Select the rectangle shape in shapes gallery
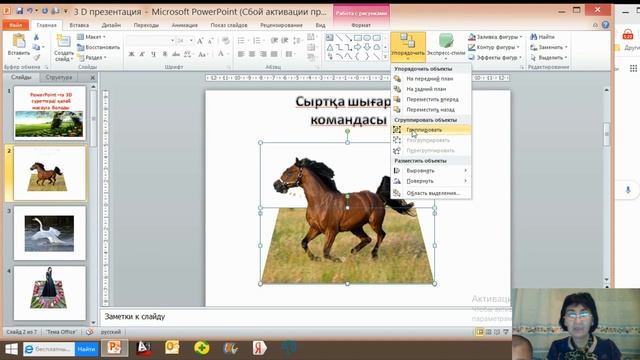 point(358,38)
